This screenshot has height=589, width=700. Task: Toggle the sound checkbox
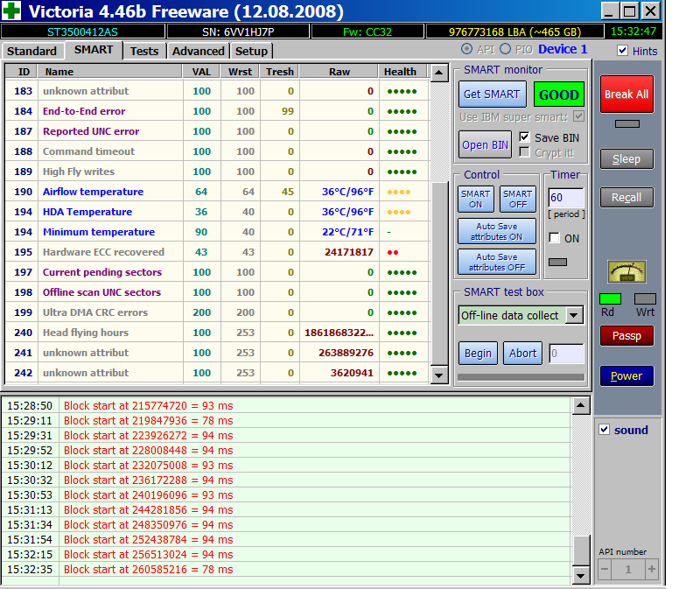pos(604,430)
